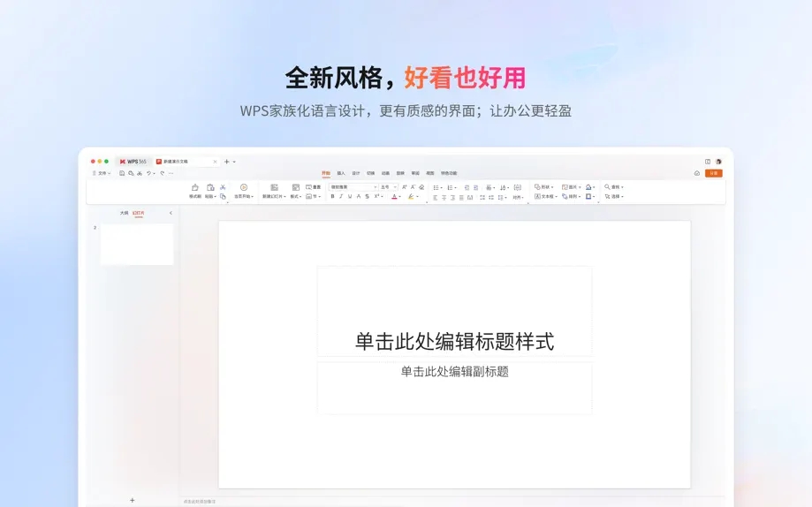Select the 设计 ribbon tab

[x=356, y=173]
